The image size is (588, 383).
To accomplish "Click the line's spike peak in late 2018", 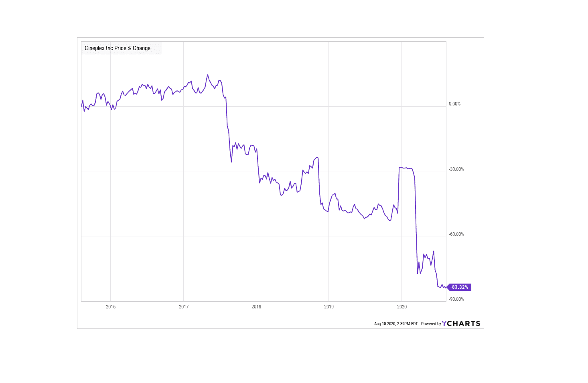I will click(x=317, y=157).
